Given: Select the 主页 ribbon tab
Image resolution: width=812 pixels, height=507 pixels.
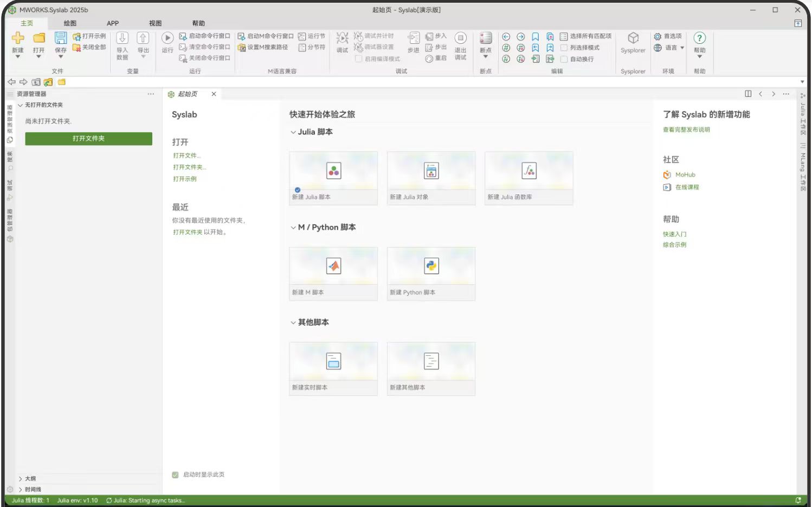Looking at the screenshot, I should 27,23.
